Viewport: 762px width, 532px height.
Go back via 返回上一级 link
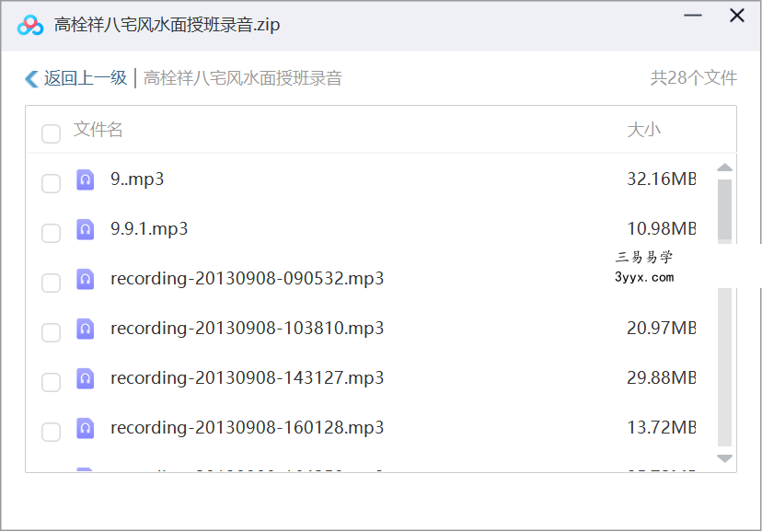tap(86, 78)
